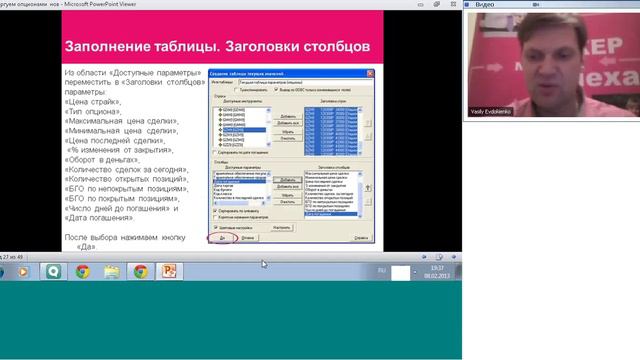Open the Explorer folder icon on the taskbar
Image resolution: width=640 pixels, height=360 pixels.
tap(111, 271)
